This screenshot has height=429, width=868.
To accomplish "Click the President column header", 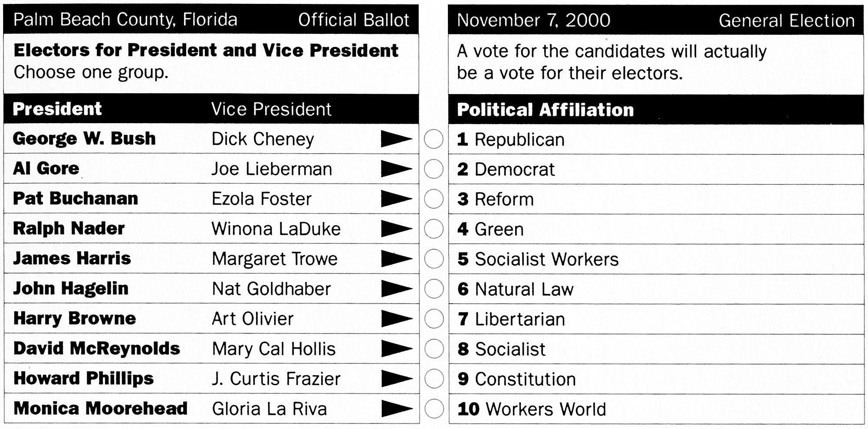I will click(x=57, y=109).
